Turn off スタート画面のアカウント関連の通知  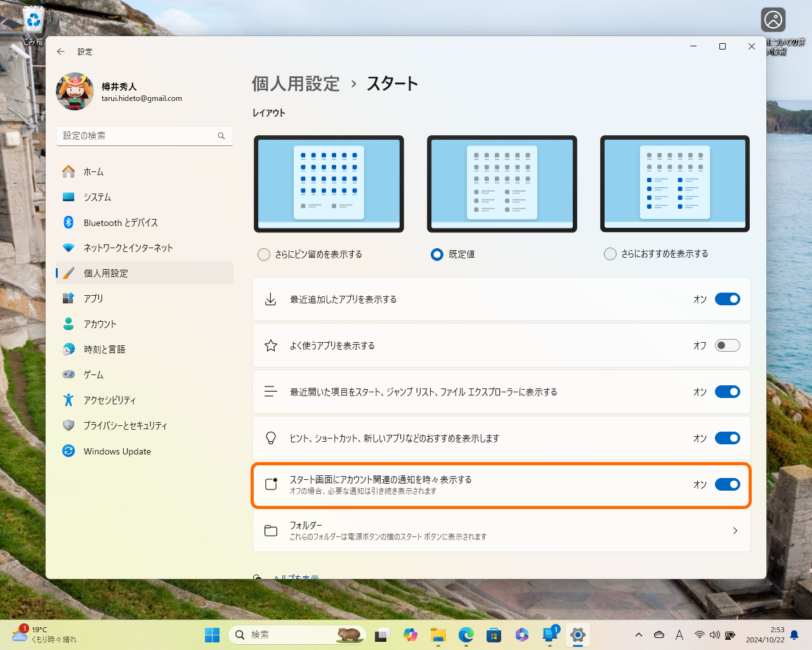pos(727,484)
